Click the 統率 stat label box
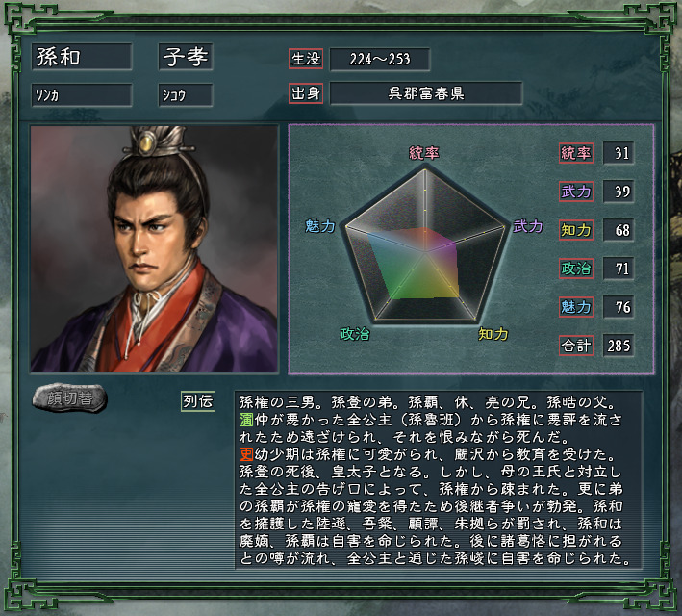Viewport: 682px width, 616px height. (x=576, y=153)
